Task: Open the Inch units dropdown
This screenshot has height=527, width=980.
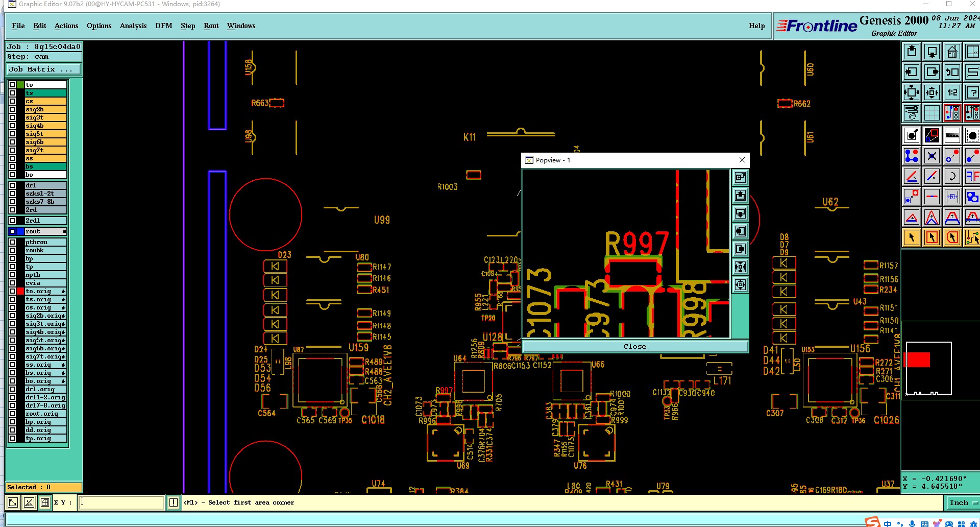Action: tap(963, 502)
